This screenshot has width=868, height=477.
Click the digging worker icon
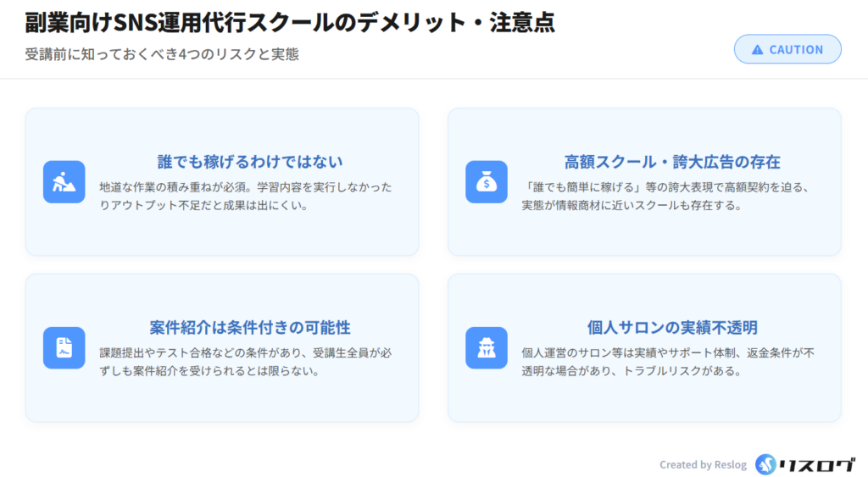click(x=64, y=181)
